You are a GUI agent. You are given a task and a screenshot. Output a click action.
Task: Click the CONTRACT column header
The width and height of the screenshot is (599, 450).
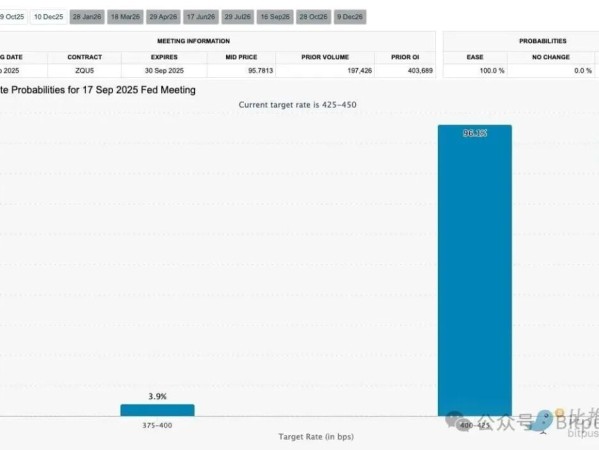pos(84,57)
